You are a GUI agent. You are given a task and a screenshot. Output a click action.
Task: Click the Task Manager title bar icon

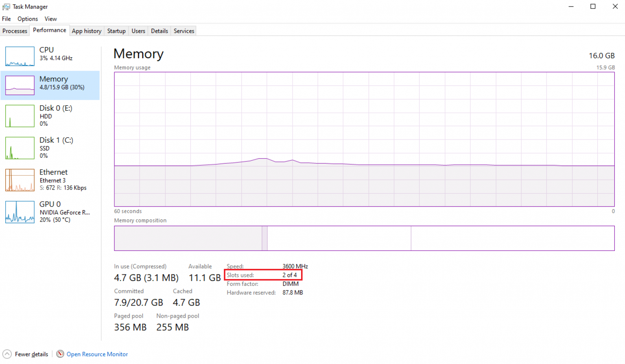6,7
